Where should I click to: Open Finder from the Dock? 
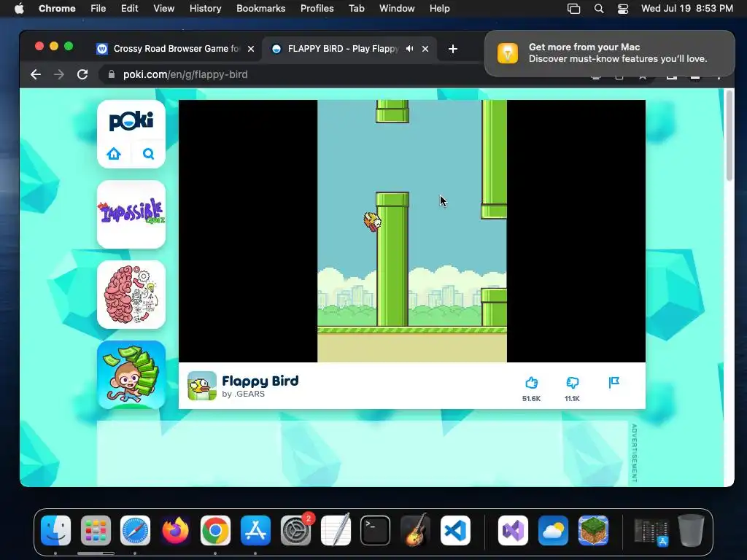coord(55,531)
